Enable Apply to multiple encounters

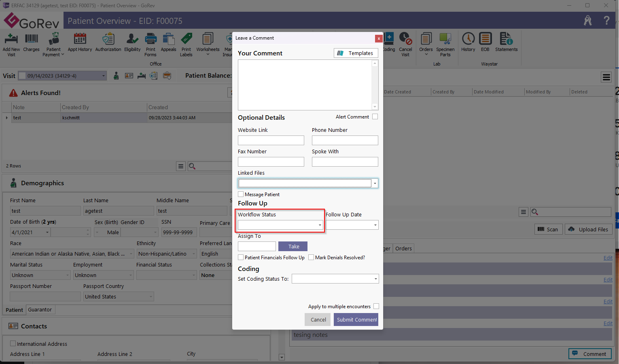tap(376, 306)
